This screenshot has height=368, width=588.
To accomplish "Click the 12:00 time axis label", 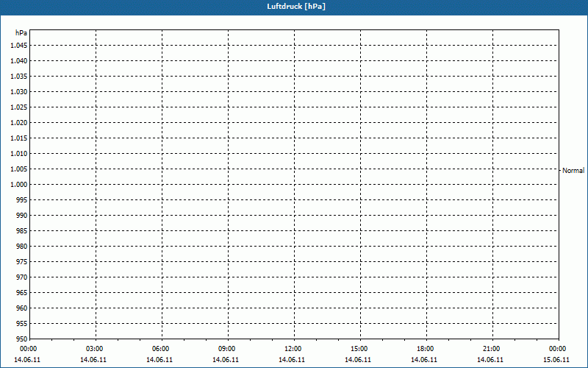I will (293, 349).
